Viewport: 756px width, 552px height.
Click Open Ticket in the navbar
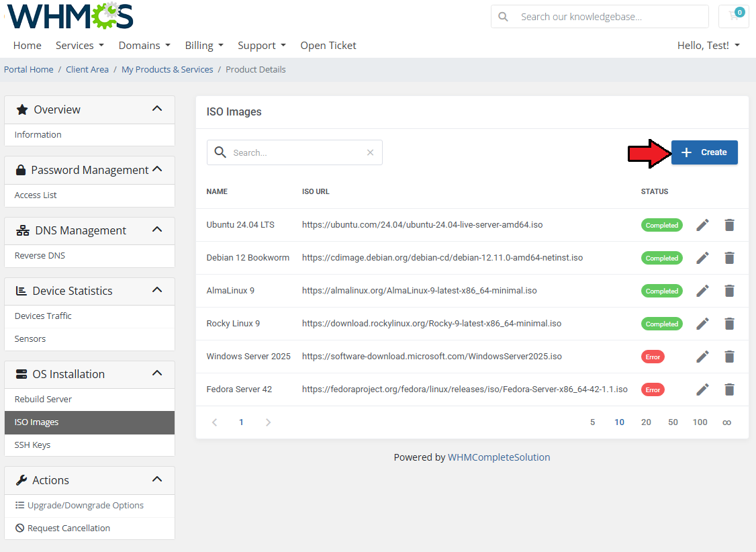[x=328, y=45]
